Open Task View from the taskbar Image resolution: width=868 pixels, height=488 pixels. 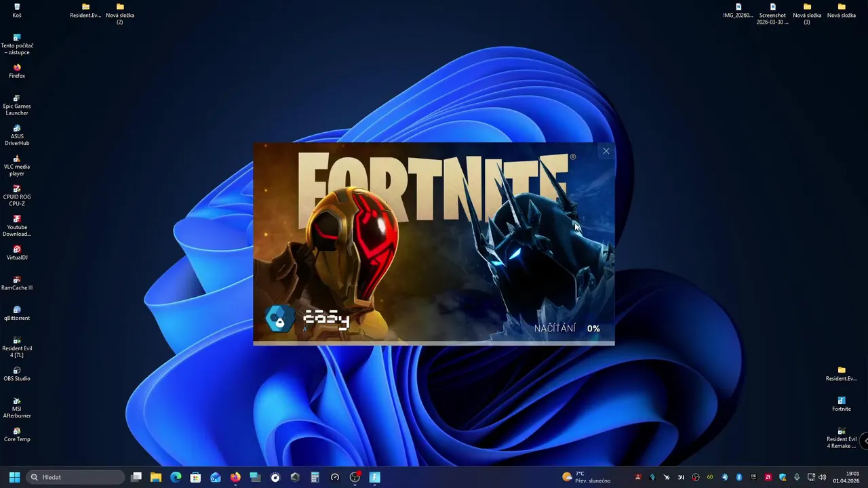pos(136,477)
